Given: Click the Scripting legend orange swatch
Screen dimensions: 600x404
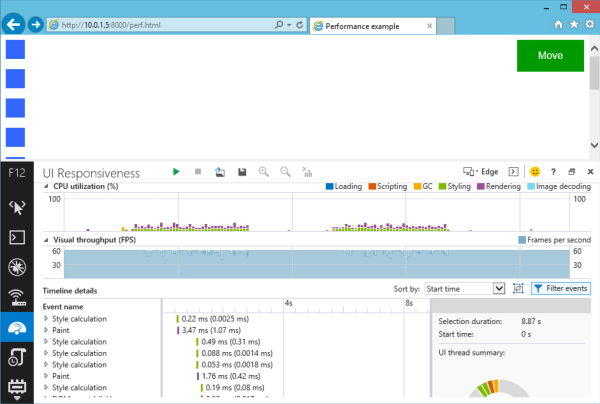Looking at the screenshot, I should (372, 186).
